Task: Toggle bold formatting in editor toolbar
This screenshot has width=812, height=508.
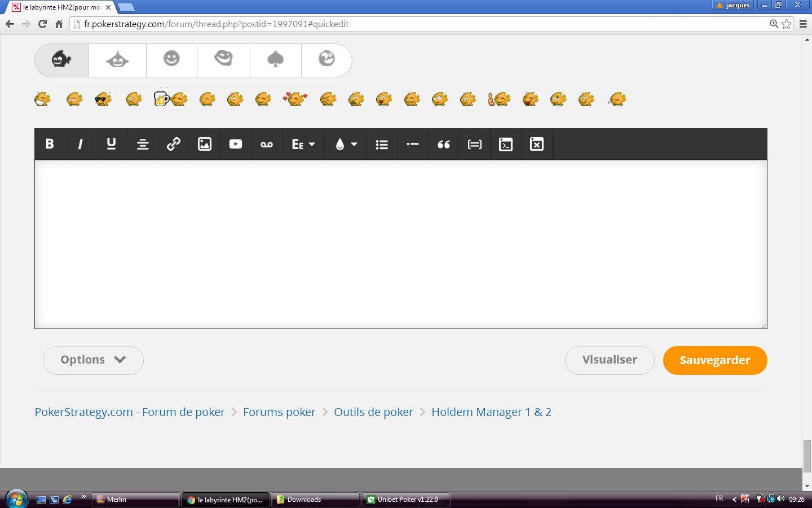Action: (50, 144)
